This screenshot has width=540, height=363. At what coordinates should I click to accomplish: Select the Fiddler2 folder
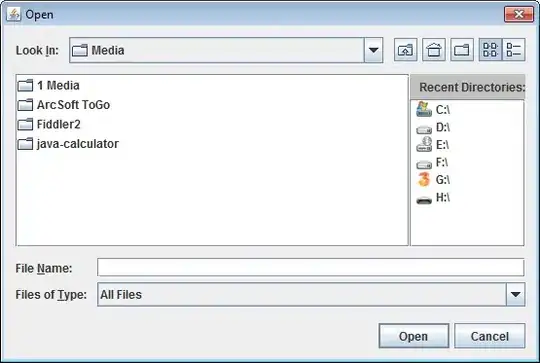coord(49,124)
